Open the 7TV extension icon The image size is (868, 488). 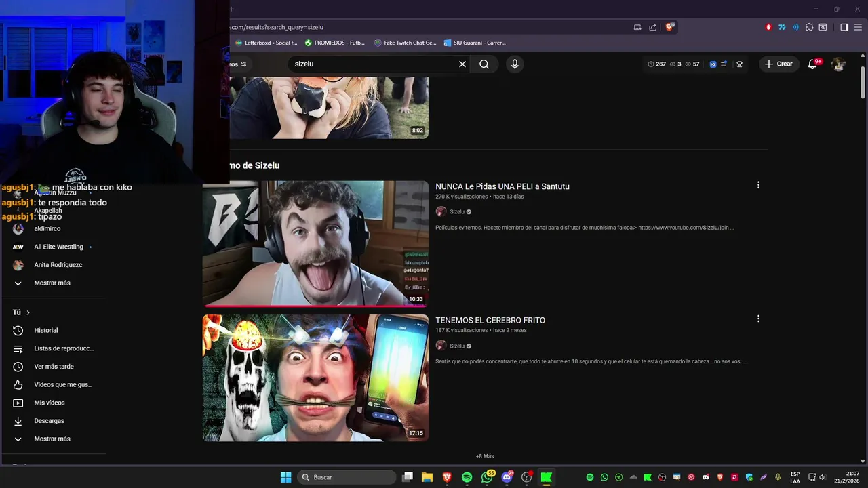pyautogui.click(x=782, y=27)
